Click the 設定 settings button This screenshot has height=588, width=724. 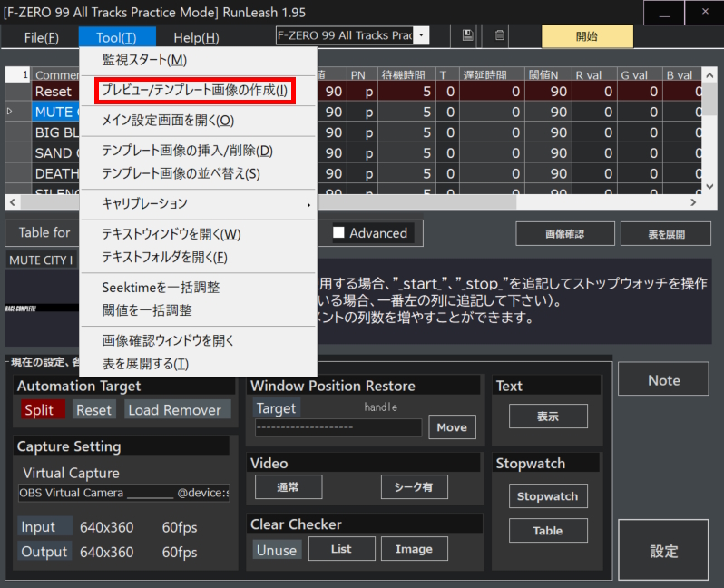[663, 550]
